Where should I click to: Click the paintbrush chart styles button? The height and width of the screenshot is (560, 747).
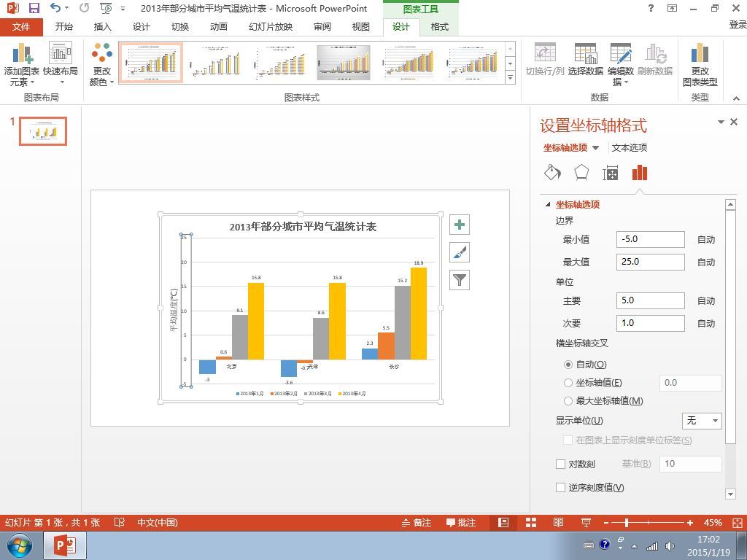(460, 252)
